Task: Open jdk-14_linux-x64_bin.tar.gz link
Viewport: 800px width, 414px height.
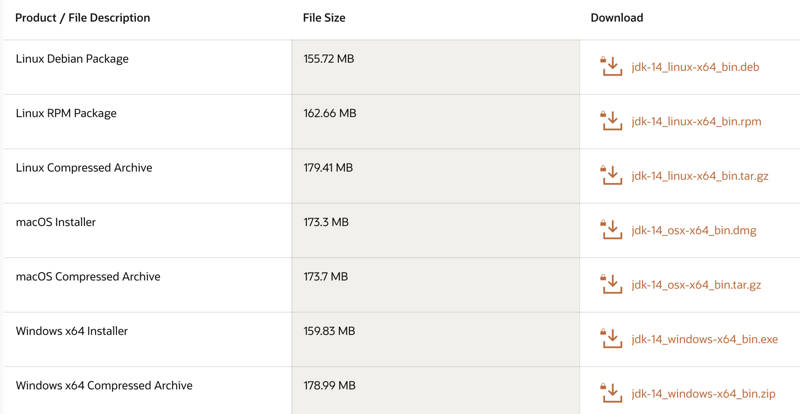Action: (x=700, y=176)
